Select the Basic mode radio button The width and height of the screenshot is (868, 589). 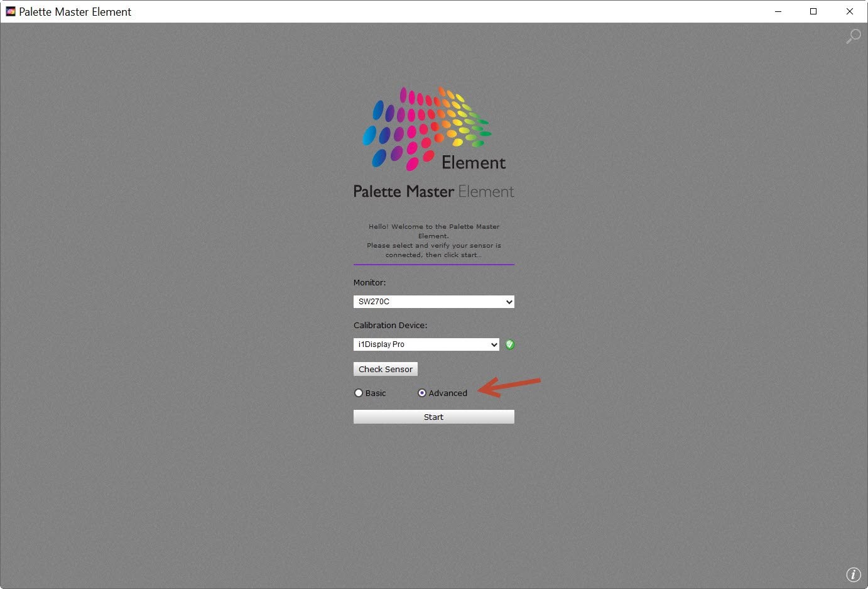coord(359,393)
